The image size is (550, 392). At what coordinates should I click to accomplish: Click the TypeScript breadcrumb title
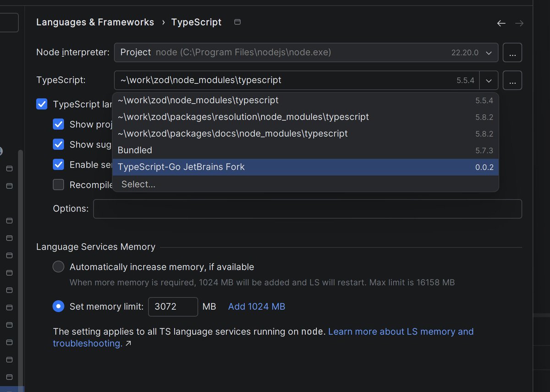coord(196,22)
